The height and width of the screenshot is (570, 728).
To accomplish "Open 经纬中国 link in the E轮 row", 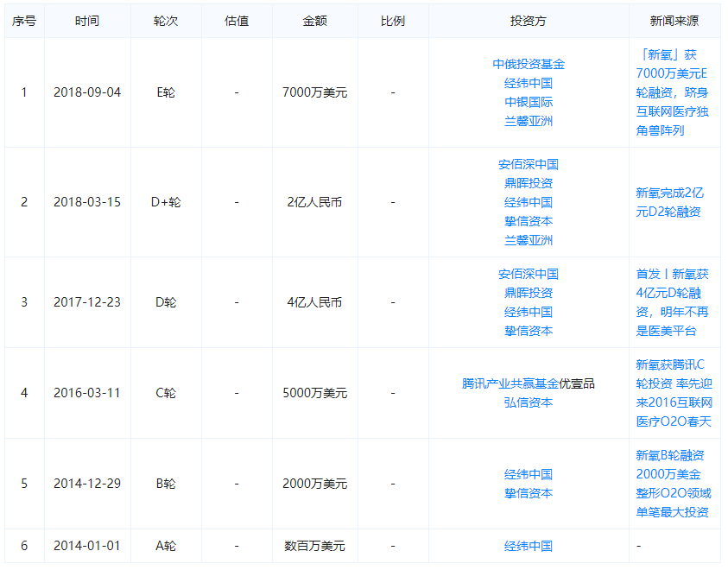I will 529,83.
